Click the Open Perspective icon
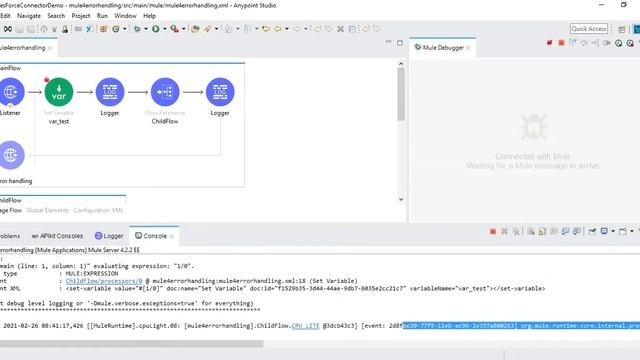This screenshot has width=640, height=360. [622, 29]
